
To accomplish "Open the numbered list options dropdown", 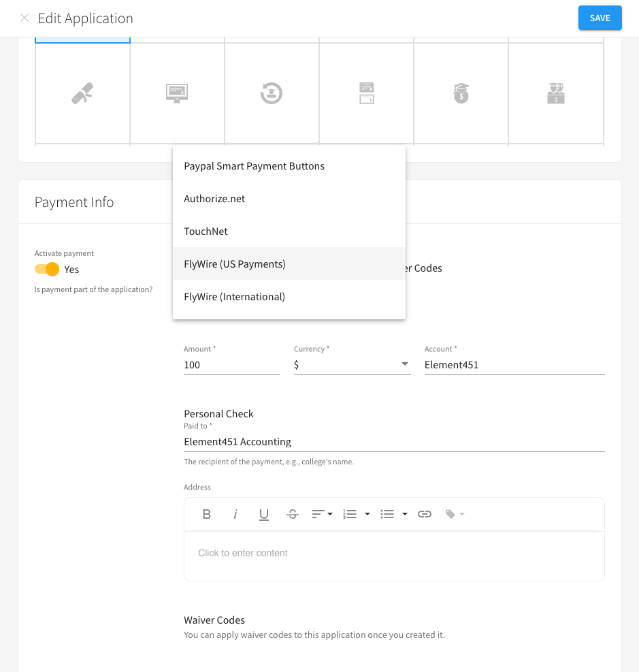I will click(366, 514).
